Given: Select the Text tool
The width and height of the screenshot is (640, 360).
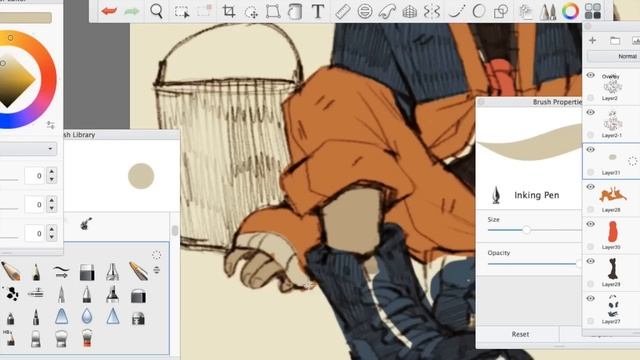Looking at the screenshot, I should 318,11.
